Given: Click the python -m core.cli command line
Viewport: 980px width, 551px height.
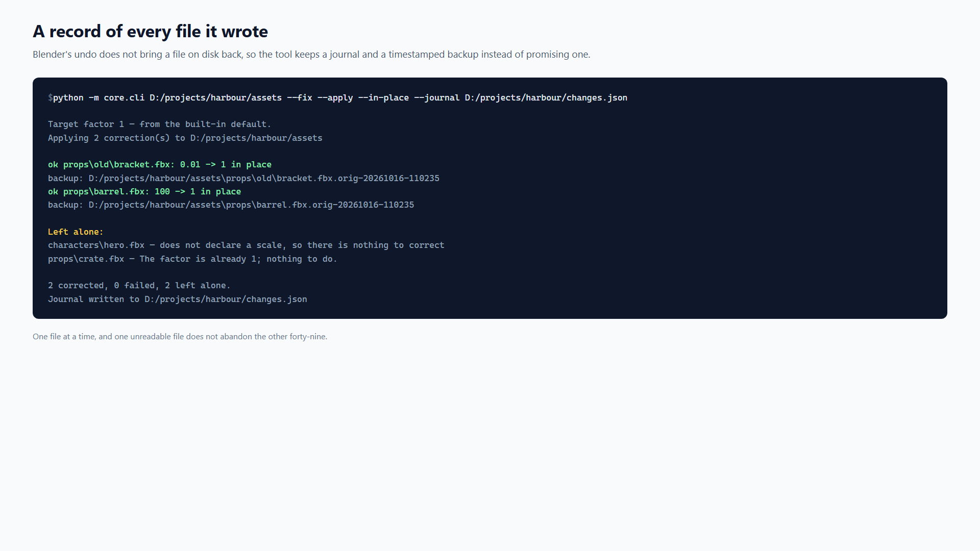Looking at the screenshot, I should (x=340, y=97).
